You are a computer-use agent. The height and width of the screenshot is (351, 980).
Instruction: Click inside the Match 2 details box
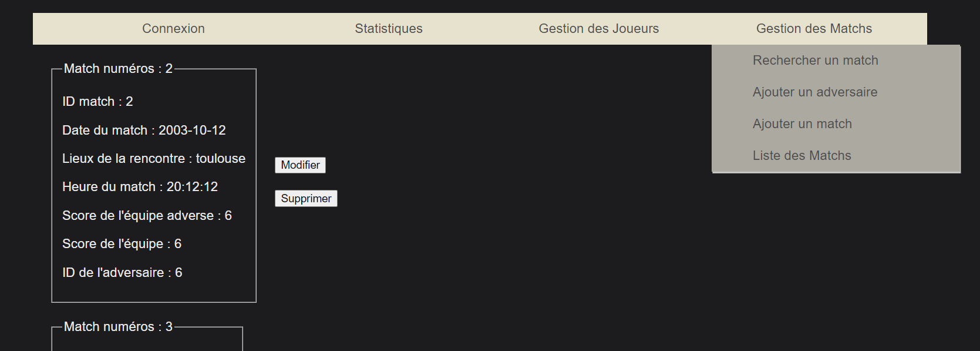153,288
